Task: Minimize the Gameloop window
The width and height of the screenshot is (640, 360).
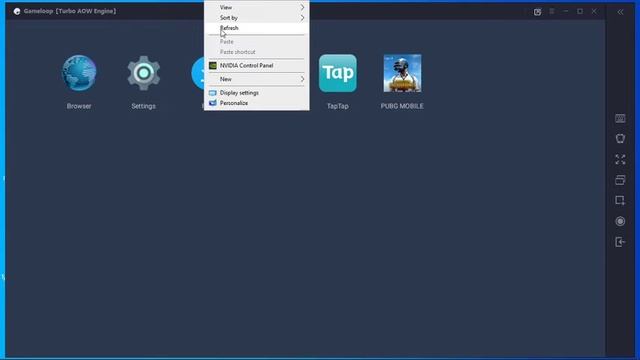Action: 566,11
